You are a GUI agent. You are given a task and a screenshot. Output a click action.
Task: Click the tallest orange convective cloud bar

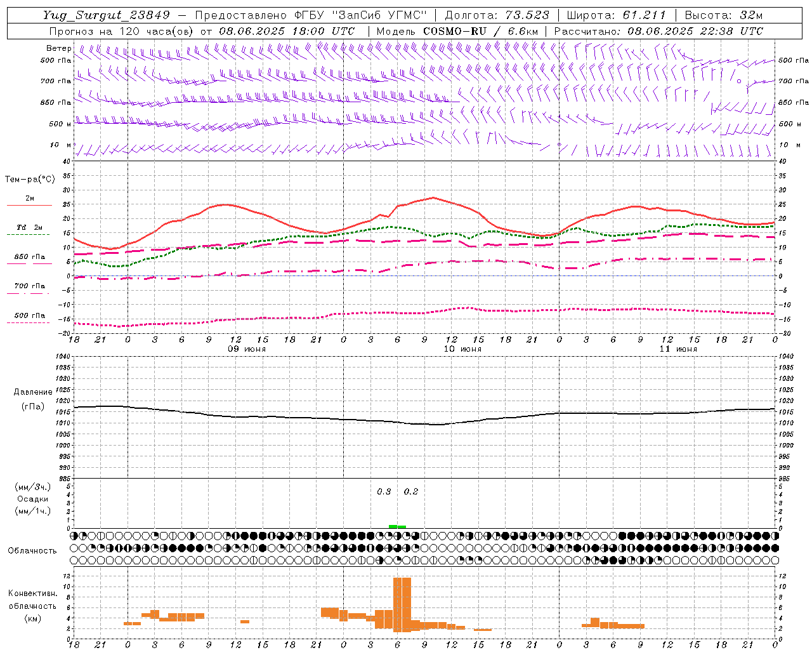coord(402,604)
